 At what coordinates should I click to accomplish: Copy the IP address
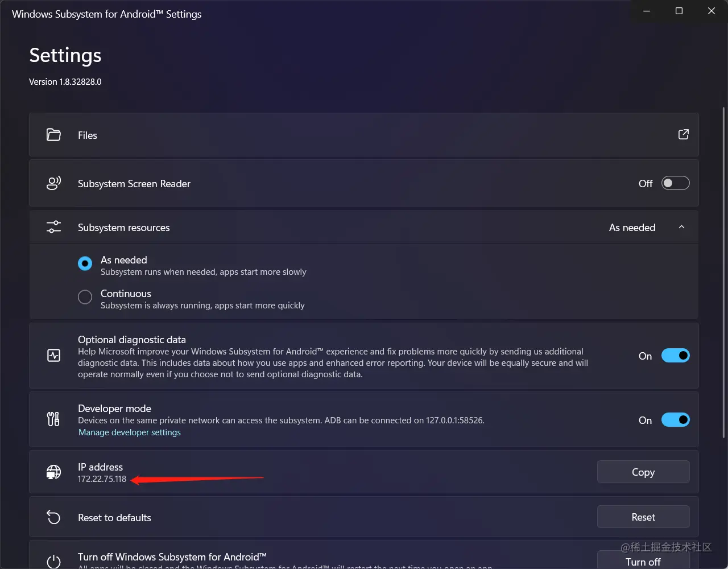pos(643,472)
